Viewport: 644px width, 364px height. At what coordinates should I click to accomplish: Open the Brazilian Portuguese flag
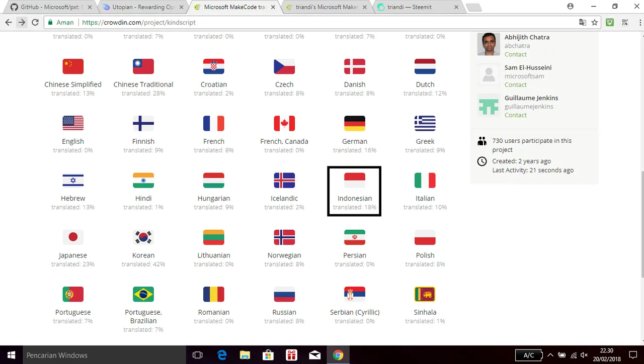[143, 294]
